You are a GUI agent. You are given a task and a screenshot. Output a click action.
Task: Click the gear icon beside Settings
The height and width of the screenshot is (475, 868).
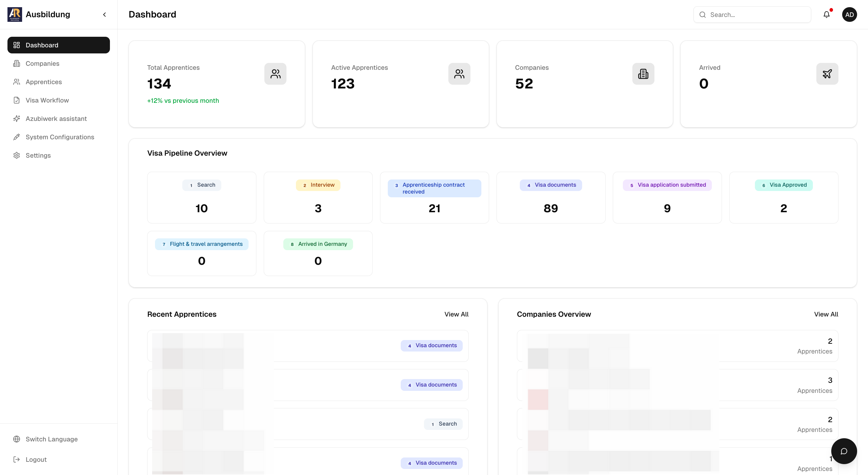click(17, 155)
